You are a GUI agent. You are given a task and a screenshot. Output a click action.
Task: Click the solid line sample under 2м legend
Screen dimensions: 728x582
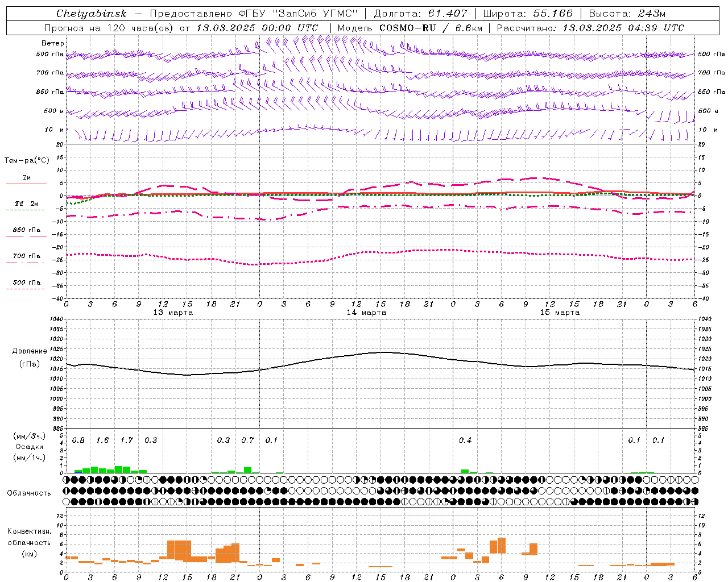(x=26, y=184)
